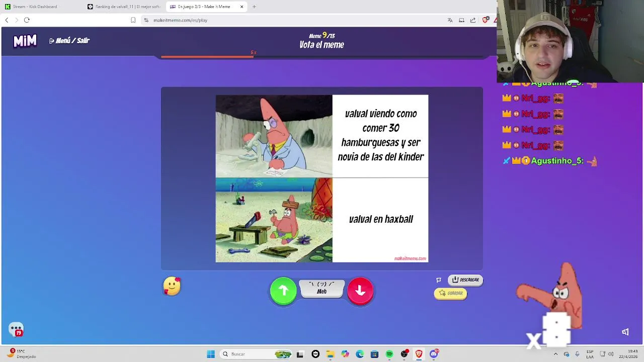Open Menú / Salir
The width and height of the screenshot is (644, 362).
pyautogui.click(x=69, y=41)
